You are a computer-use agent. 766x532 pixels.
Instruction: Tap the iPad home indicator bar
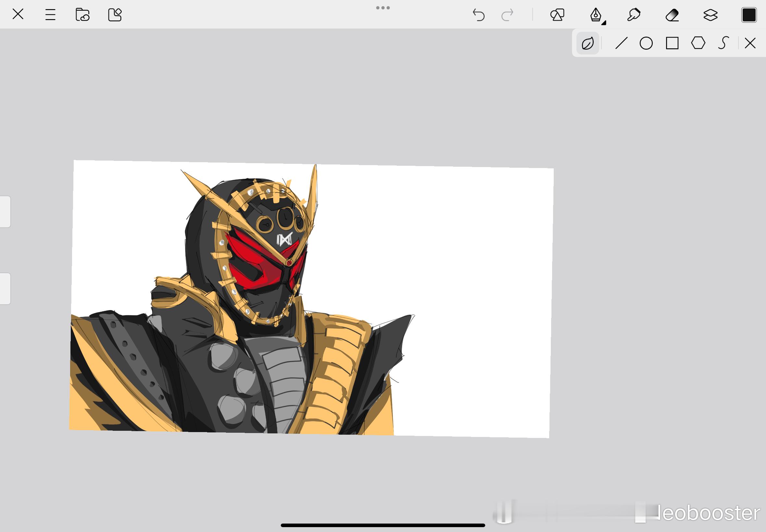383,525
